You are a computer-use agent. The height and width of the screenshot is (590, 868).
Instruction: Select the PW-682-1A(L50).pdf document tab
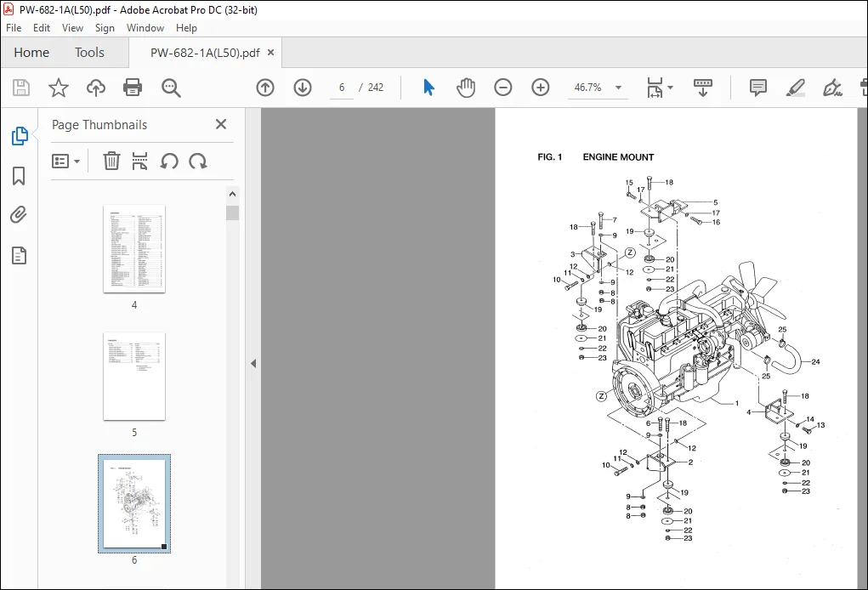click(204, 53)
